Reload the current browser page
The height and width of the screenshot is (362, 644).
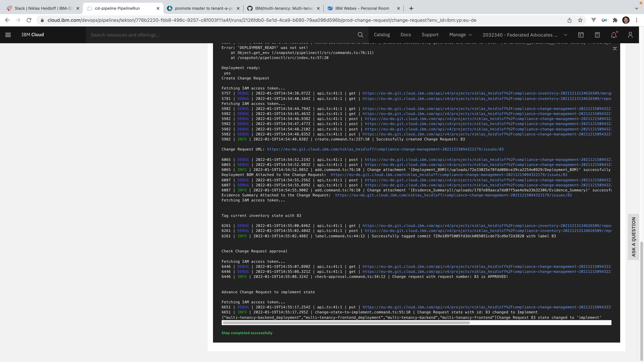[x=29, y=20]
